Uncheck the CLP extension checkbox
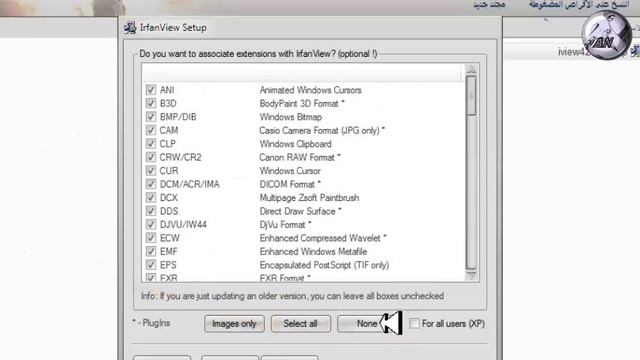The image size is (640, 360). pos(151,144)
